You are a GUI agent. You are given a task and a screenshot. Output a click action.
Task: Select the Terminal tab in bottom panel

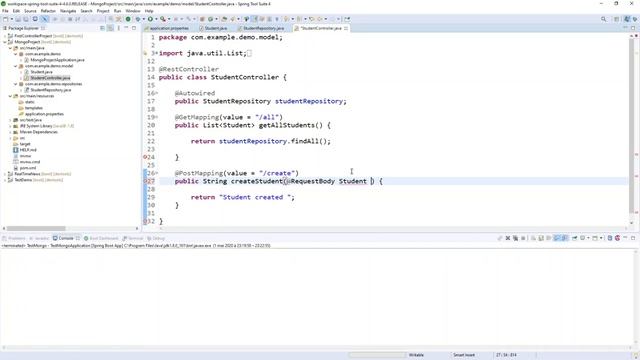point(133,238)
